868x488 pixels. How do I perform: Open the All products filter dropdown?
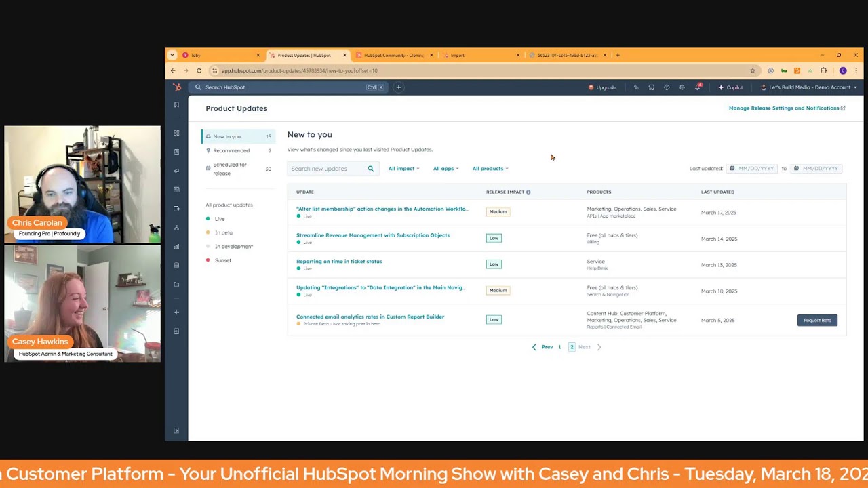(490, 169)
